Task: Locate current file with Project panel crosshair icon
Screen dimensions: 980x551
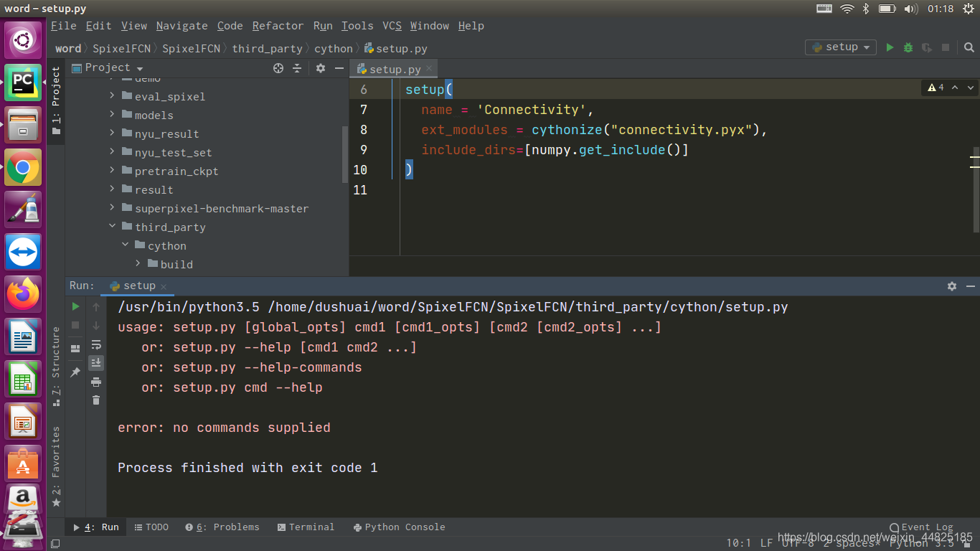Action: point(278,68)
